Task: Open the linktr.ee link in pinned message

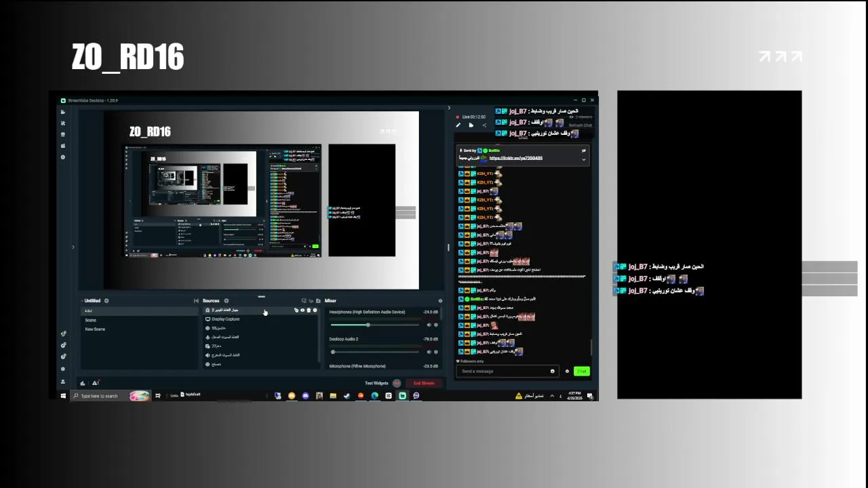Action: [x=515, y=158]
